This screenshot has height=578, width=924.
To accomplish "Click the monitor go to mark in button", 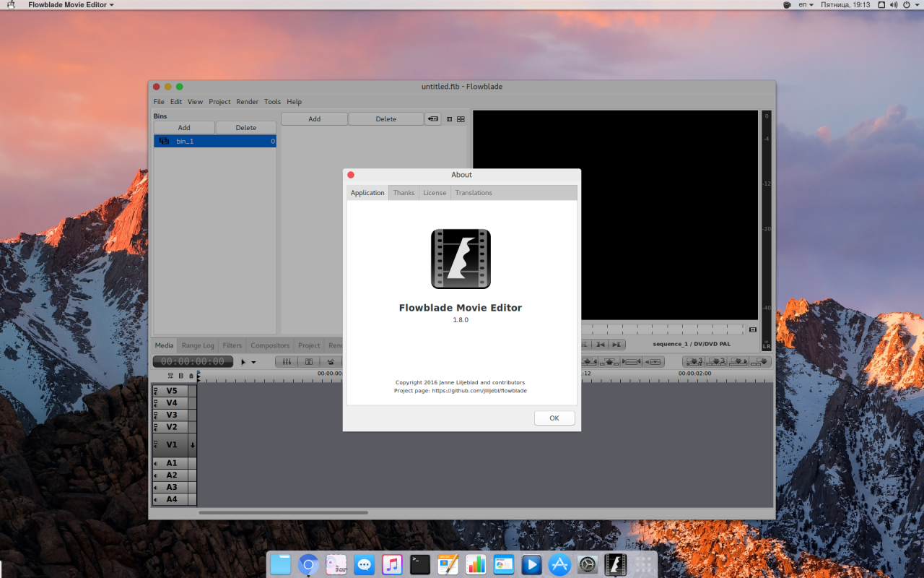I will [600, 345].
